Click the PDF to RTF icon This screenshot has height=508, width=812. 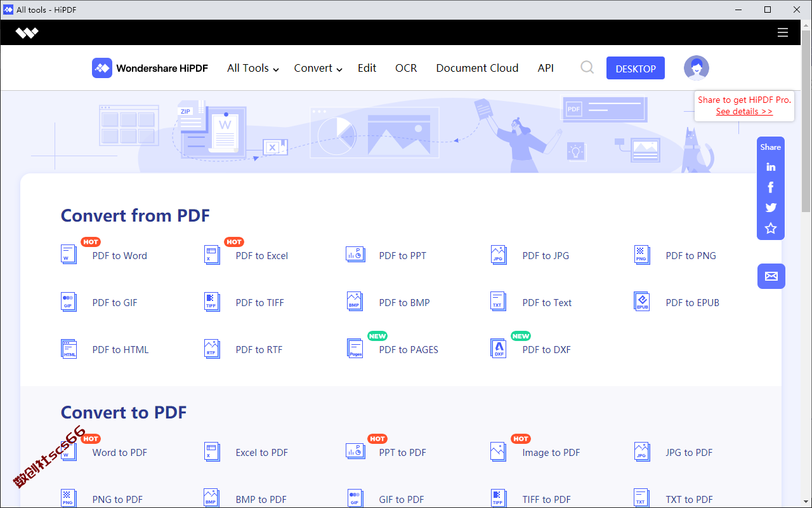click(x=212, y=349)
